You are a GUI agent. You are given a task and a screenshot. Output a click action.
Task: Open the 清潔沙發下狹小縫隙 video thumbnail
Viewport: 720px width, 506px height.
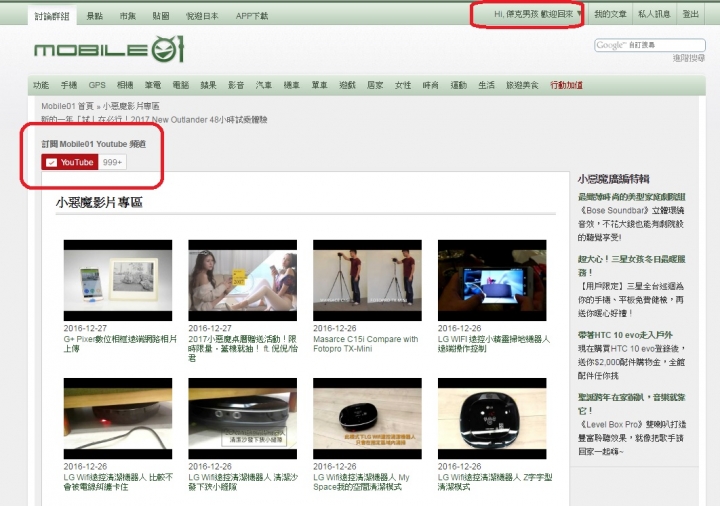pos(242,418)
